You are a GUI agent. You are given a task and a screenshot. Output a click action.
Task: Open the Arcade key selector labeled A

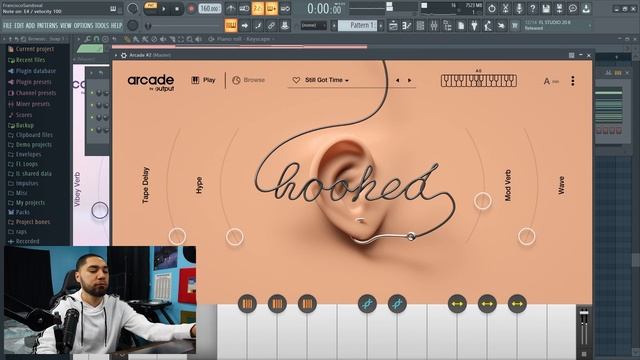(551, 81)
